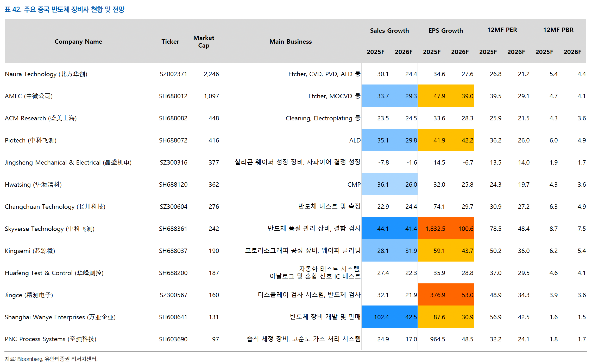Select the Sales Growth header
592x364 pixels.
[389, 31]
